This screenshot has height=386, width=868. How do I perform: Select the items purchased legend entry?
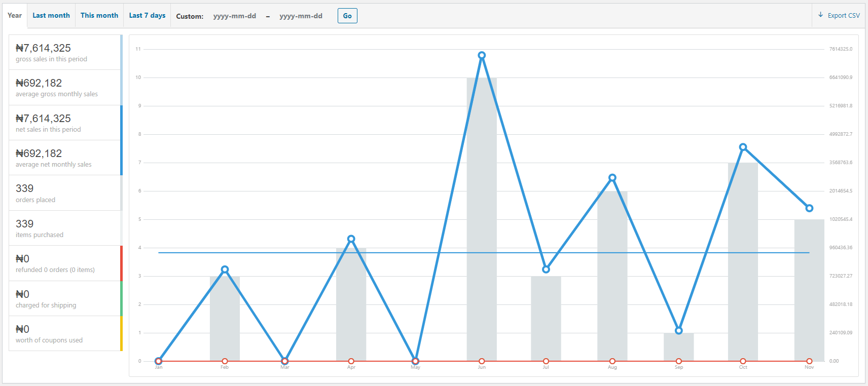click(65, 228)
